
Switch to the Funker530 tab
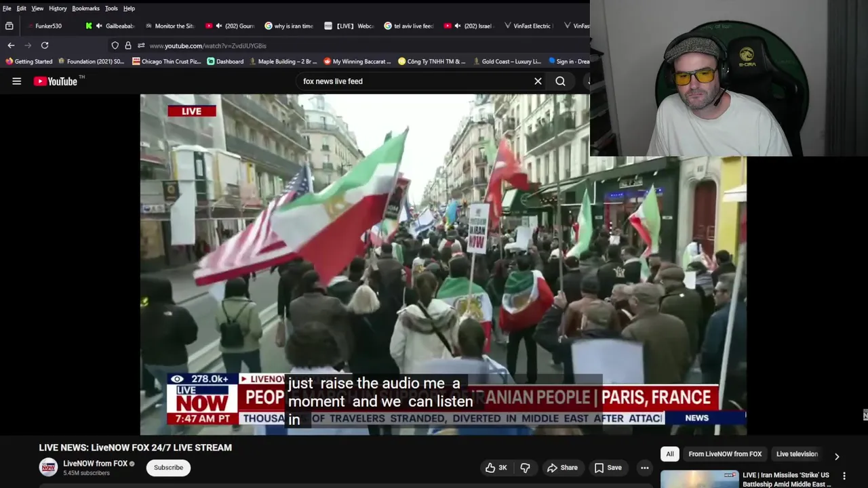48,26
